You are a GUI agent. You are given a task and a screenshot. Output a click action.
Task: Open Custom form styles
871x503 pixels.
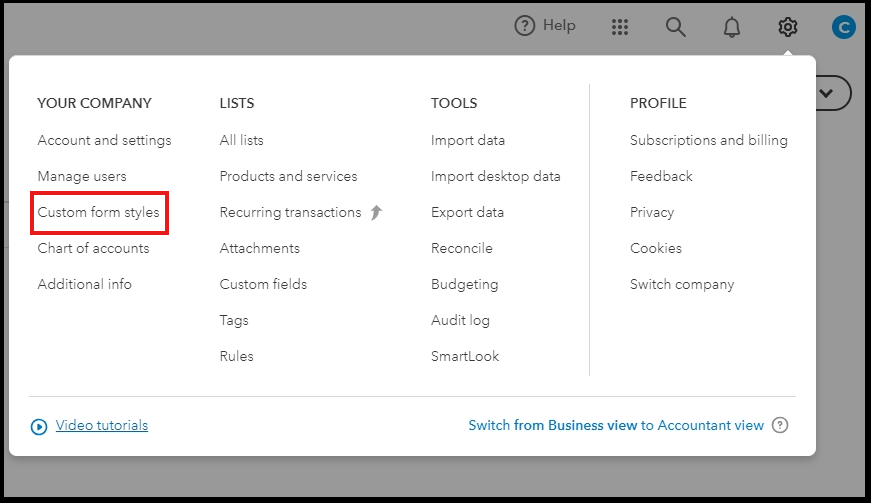click(x=98, y=212)
